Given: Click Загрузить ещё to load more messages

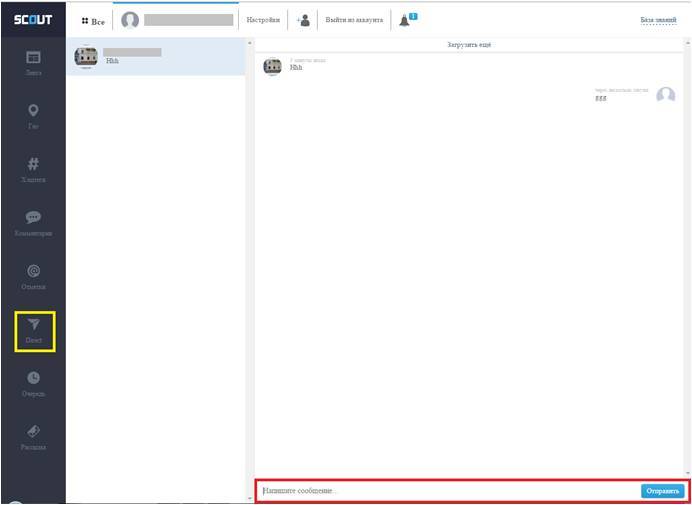Looking at the screenshot, I should click(x=468, y=45).
